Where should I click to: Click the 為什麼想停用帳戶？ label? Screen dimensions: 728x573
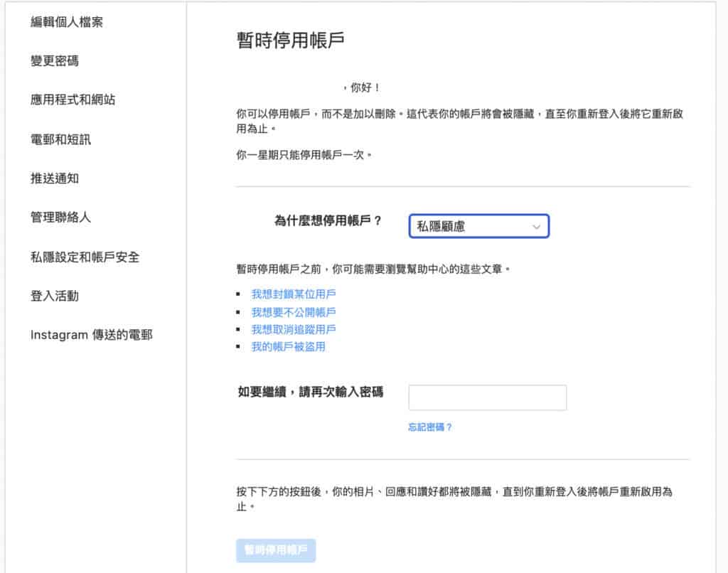coord(328,221)
